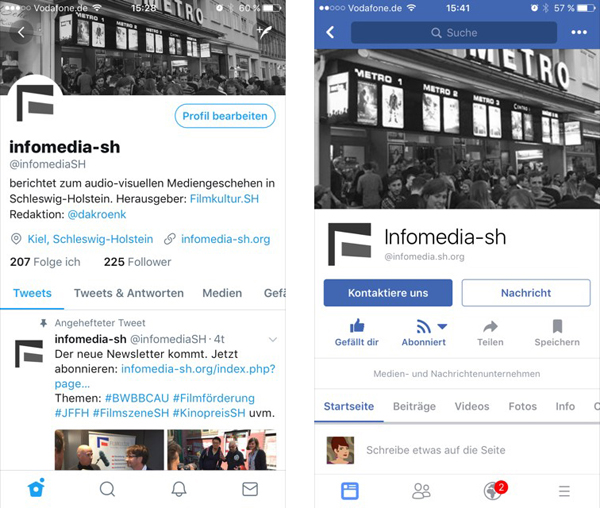Toggle Speichern bookmark for the page
The image size is (600, 508).
coord(557,333)
